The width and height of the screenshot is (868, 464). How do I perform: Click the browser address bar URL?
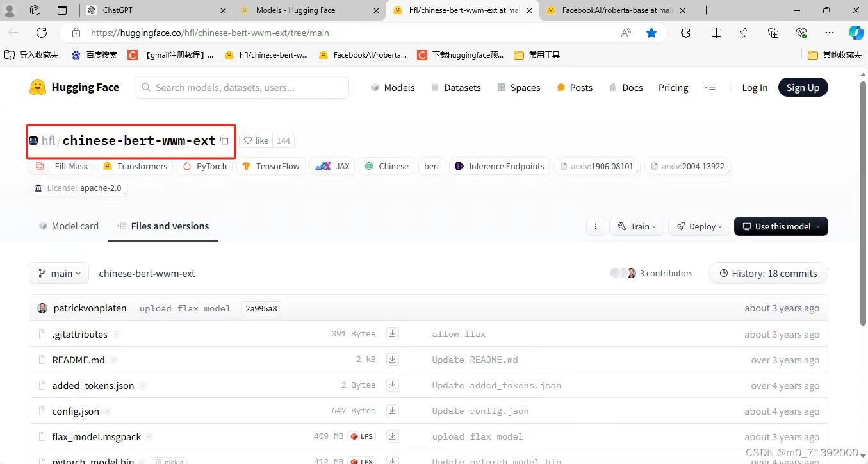click(x=210, y=33)
